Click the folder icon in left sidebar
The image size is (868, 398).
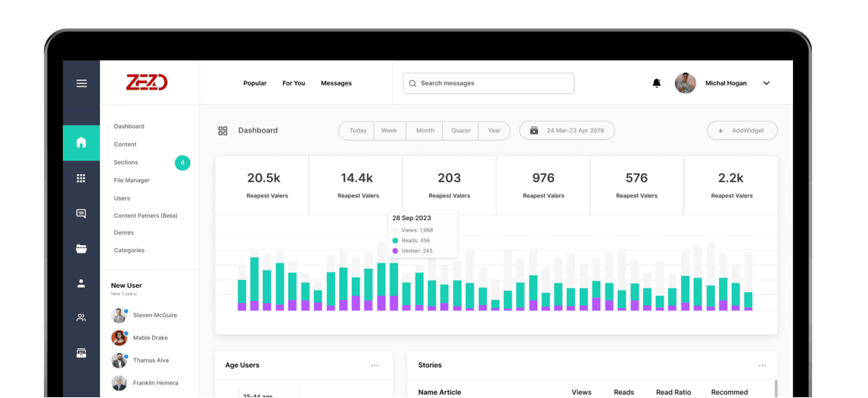[81, 249]
